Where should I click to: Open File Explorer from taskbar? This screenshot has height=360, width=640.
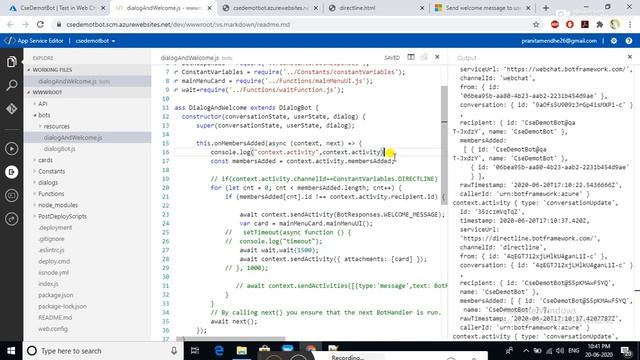[242, 351]
